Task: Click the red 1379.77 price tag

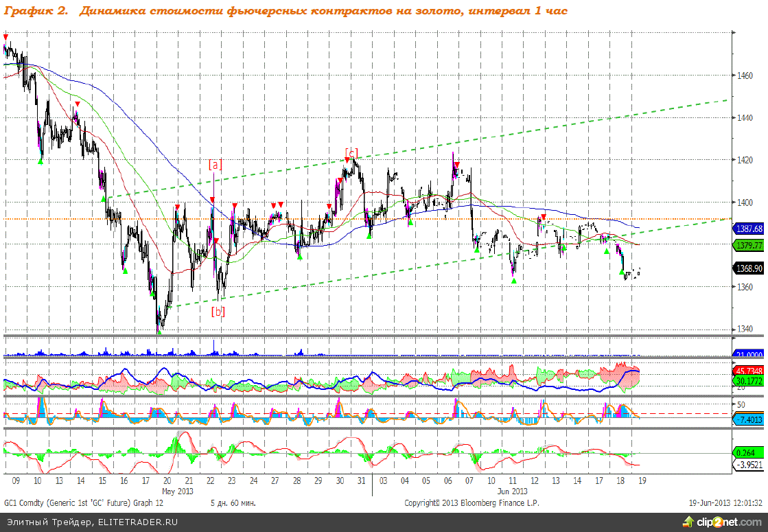Action: pos(749,245)
